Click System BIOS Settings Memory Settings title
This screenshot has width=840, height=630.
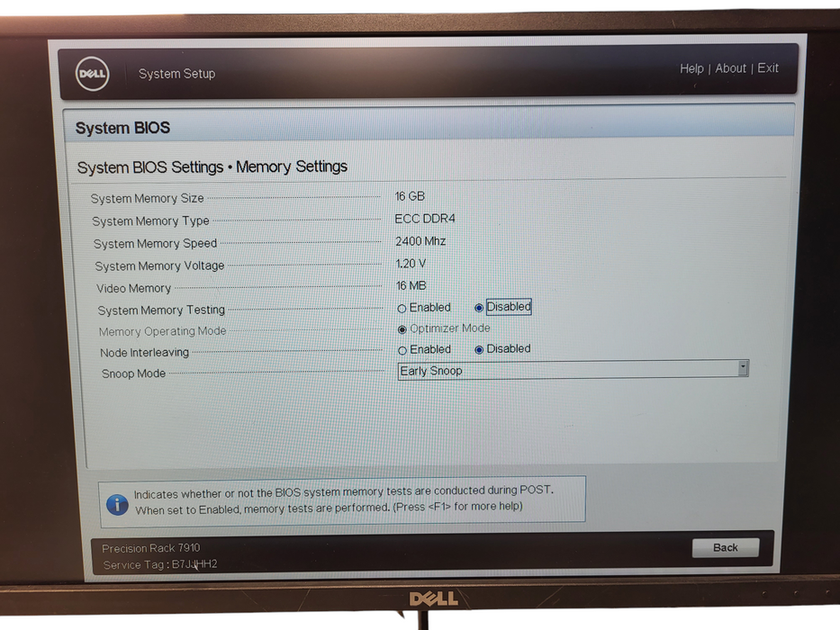pos(212,166)
